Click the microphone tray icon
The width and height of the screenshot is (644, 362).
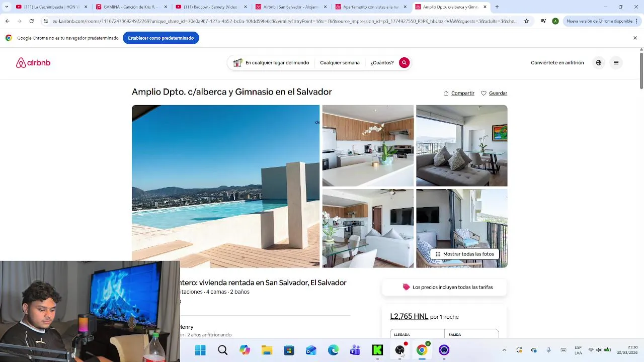click(548, 350)
